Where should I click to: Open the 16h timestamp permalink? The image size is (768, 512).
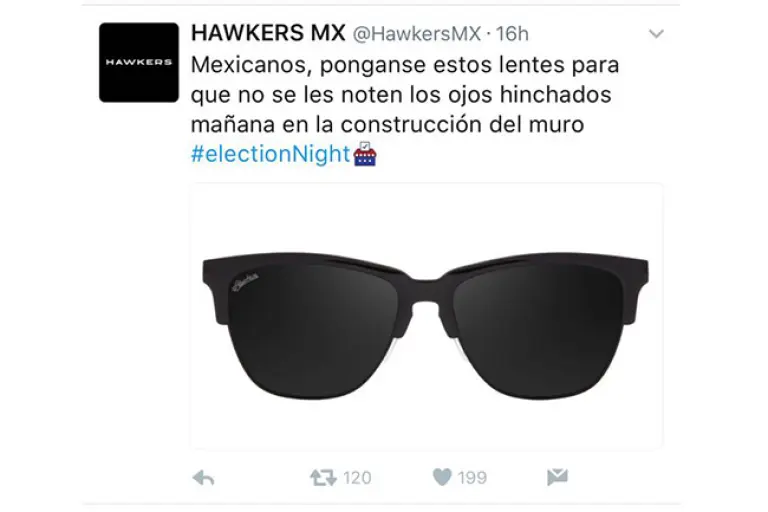pyautogui.click(x=512, y=34)
